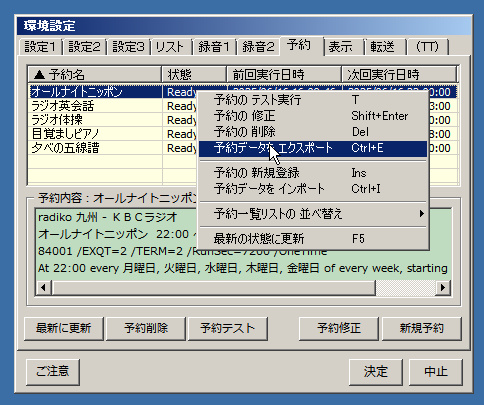
Task: Select 予約の 削除 menu entry
Action: click(313, 132)
